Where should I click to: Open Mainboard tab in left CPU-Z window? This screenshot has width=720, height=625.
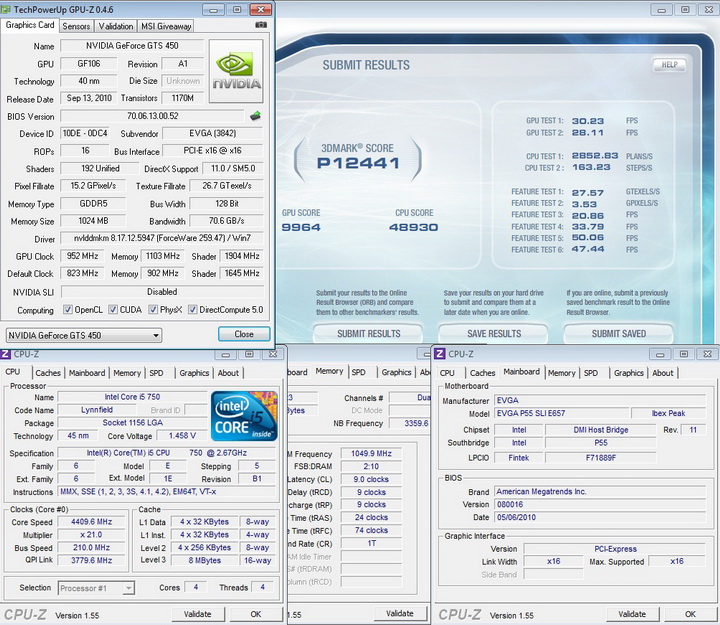(87, 373)
